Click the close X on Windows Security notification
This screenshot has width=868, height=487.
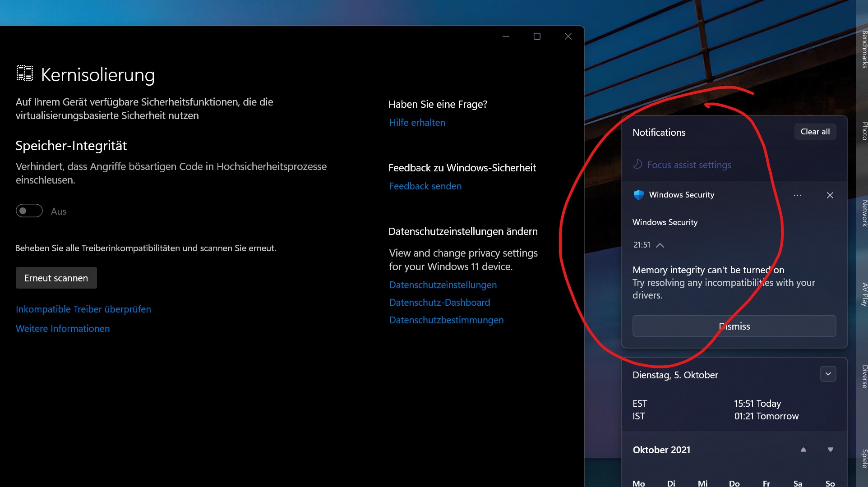831,195
